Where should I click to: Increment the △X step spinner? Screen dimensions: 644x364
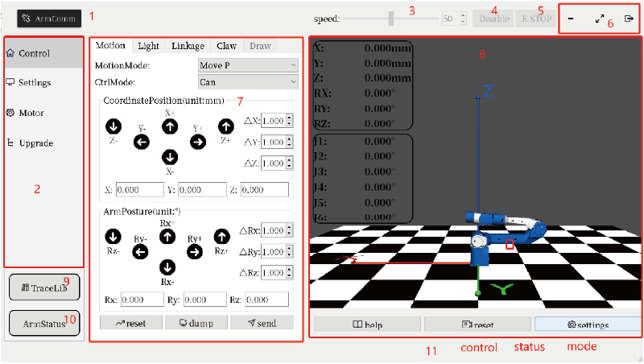coord(290,118)
